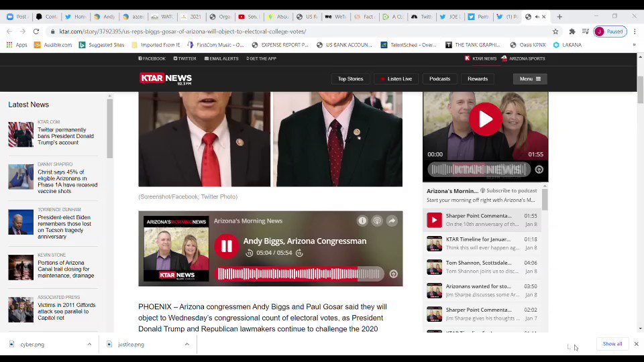Mute the tab via its speaker icon
644x362 pixels.
click(537, 17)
